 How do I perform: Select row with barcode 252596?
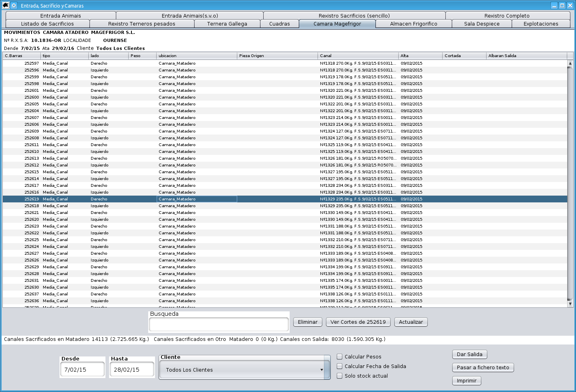click(285, 70)
